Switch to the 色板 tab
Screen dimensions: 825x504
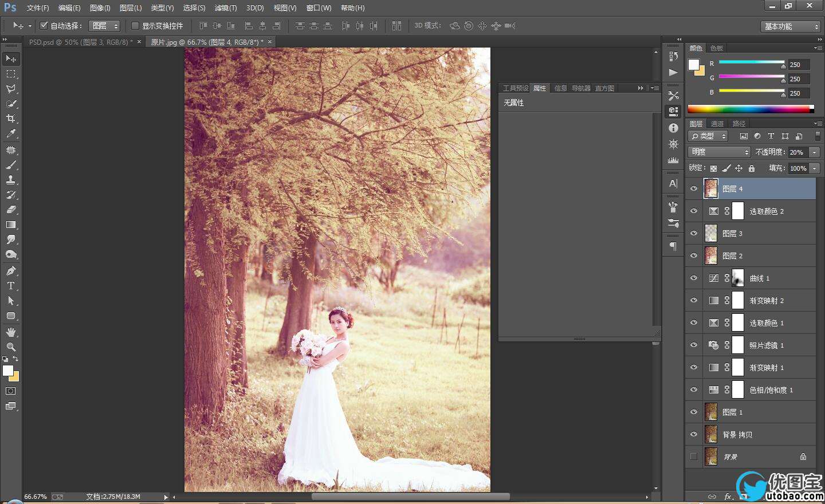pos(716,48)
